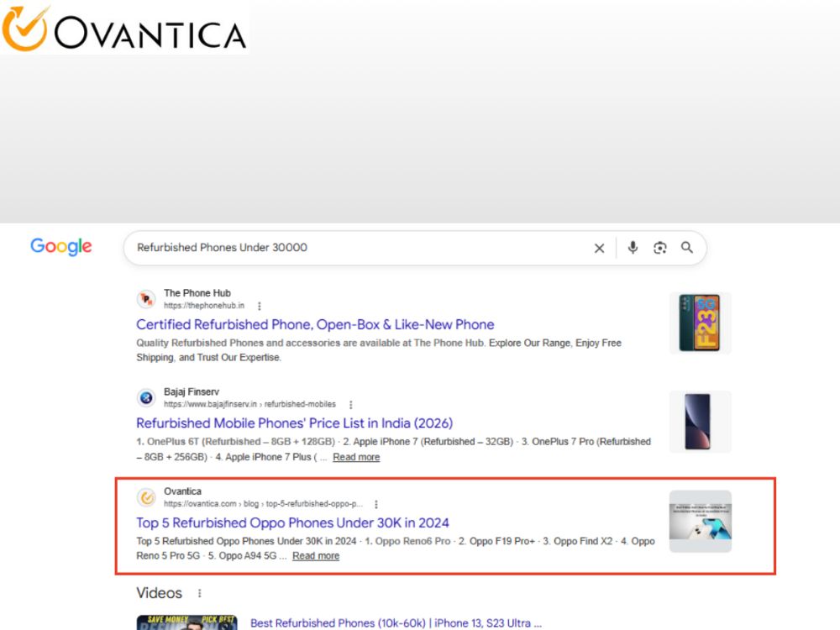
Task: Click the Ovantica result thumbnail image
Action: tap(701, 522)
